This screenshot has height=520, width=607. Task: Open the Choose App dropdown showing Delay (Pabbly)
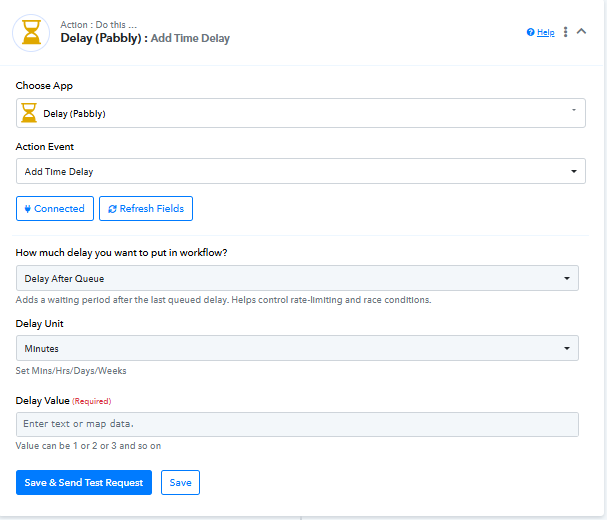[x=300, y=113]
